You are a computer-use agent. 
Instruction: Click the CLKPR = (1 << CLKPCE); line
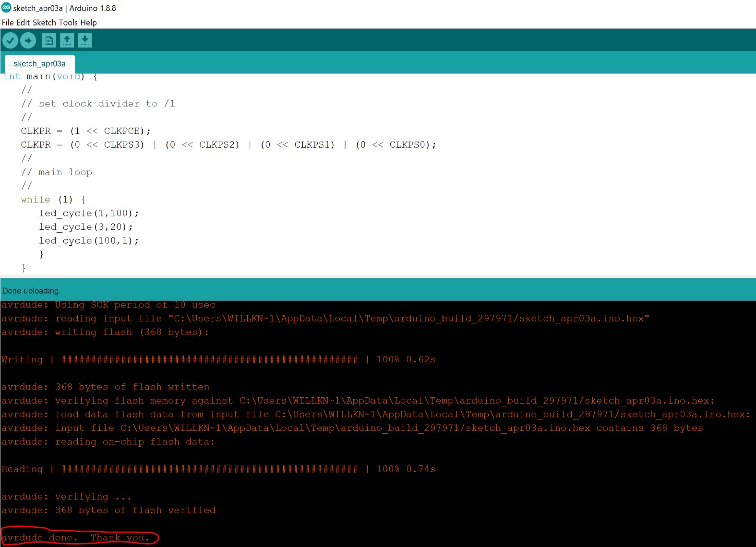click(x=85, y=131)
